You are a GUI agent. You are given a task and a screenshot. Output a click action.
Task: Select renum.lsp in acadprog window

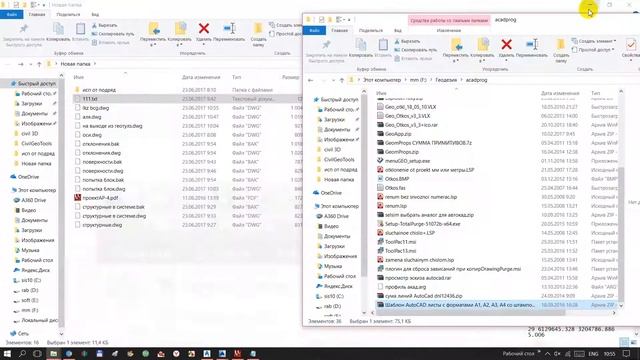click(396, 206)
